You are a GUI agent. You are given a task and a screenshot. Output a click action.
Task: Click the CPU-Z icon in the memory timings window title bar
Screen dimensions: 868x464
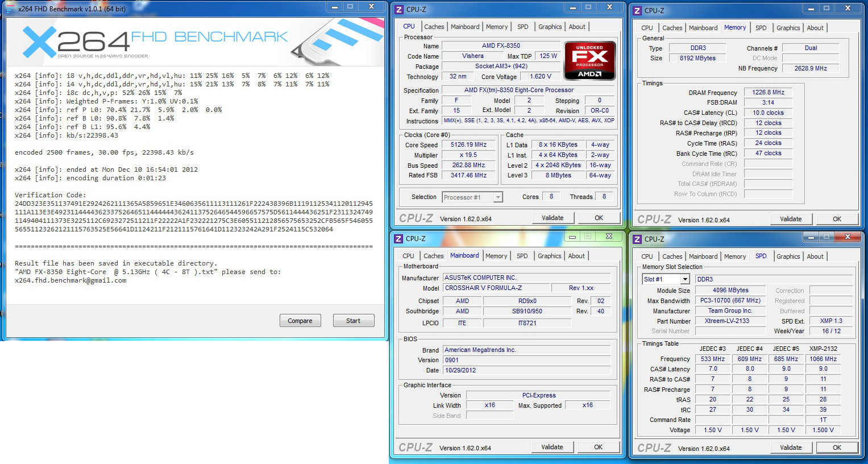point(637,11)
